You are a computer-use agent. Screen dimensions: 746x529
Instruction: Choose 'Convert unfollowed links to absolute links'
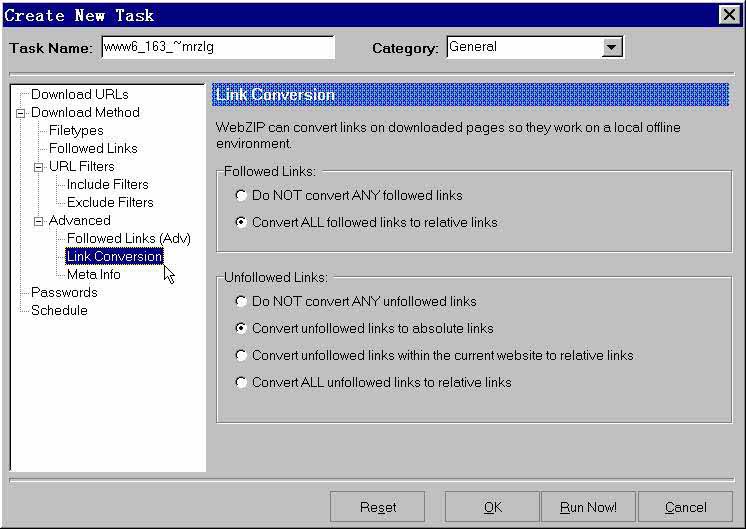pos(241,329)
